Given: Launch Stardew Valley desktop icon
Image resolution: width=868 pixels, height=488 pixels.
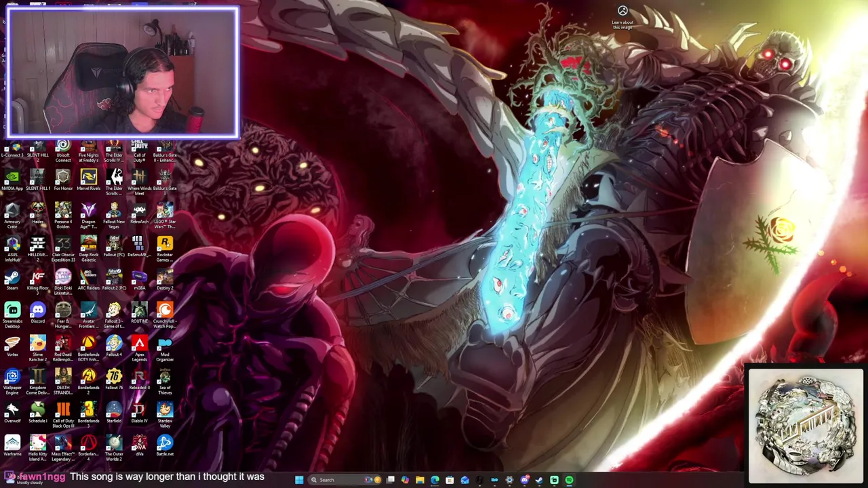Looking at the screenshot, I should coord(165,415).
